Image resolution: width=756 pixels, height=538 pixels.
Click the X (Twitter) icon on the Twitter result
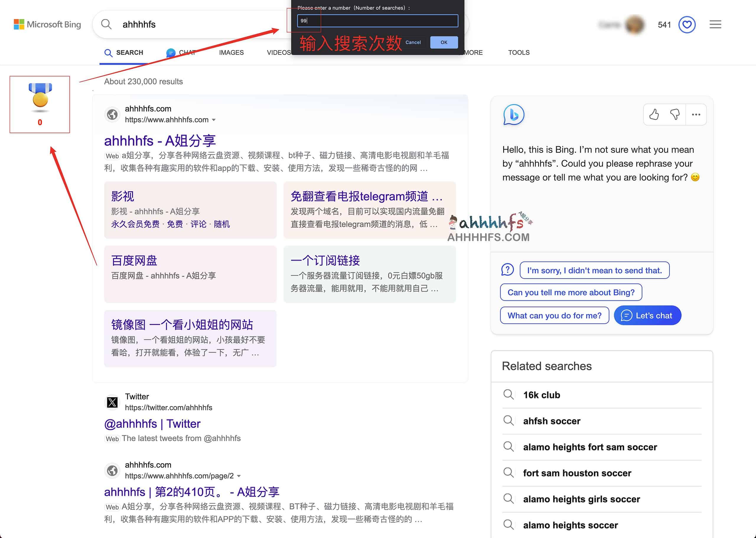[112, 403]
